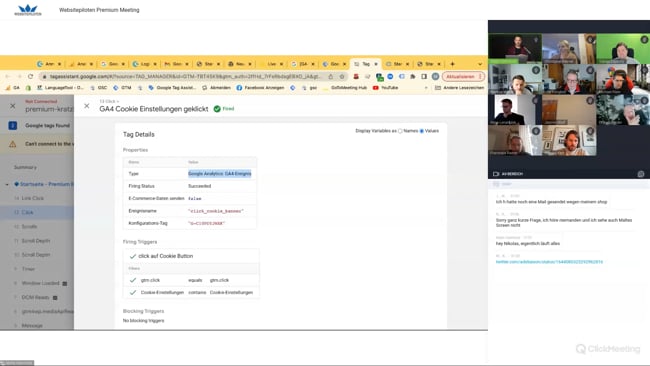Open a new Chrome tab
Screen dimensions: 650x366
click(452, 64)
